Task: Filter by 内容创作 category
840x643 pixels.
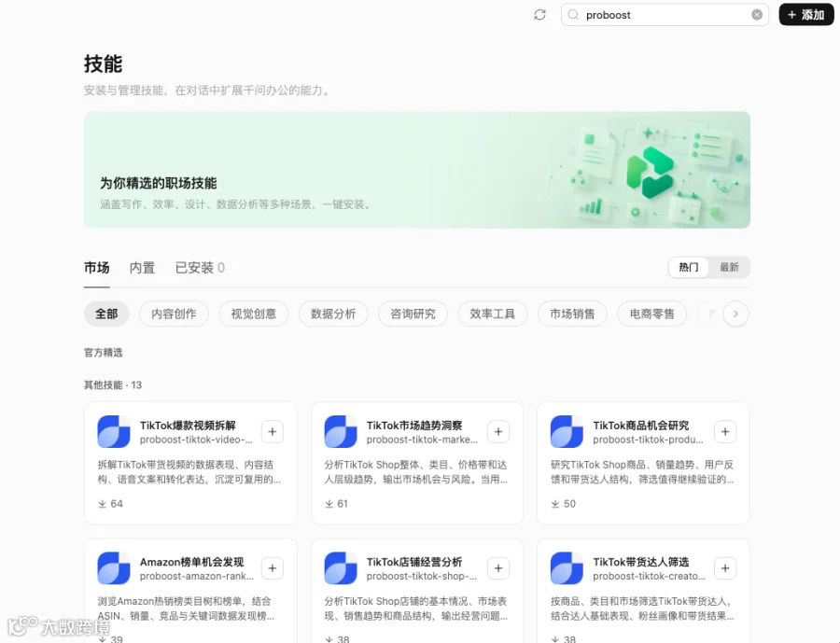Action: pyautogui.click(x=174, y=314)
